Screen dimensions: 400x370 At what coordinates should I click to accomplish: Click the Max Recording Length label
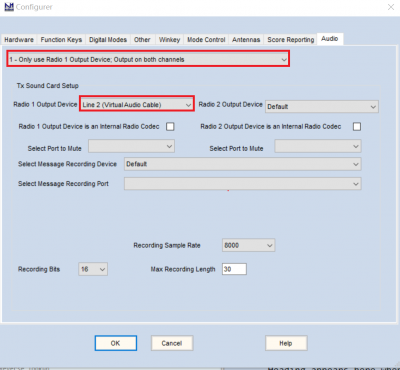(x=183, y=269)
